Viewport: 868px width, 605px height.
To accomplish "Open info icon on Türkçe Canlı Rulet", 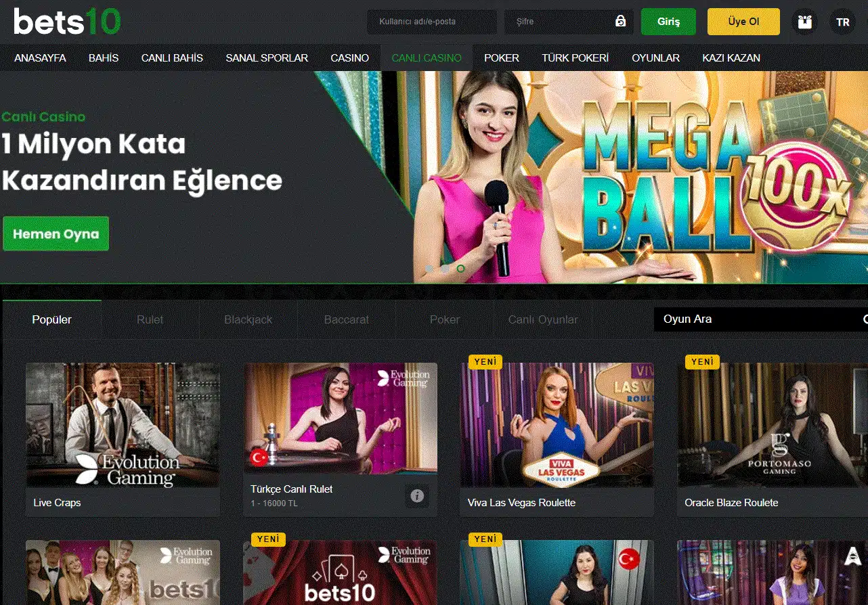I will click(x=417, y=496).
